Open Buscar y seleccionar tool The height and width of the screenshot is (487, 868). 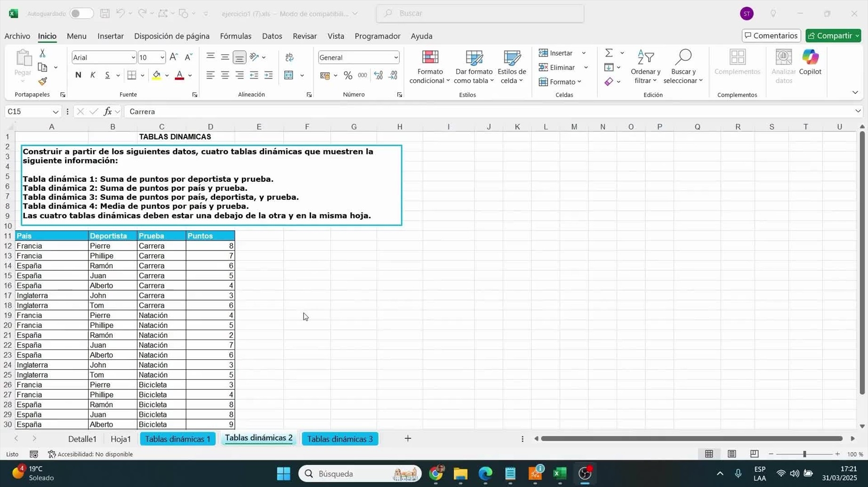point(683,67)
